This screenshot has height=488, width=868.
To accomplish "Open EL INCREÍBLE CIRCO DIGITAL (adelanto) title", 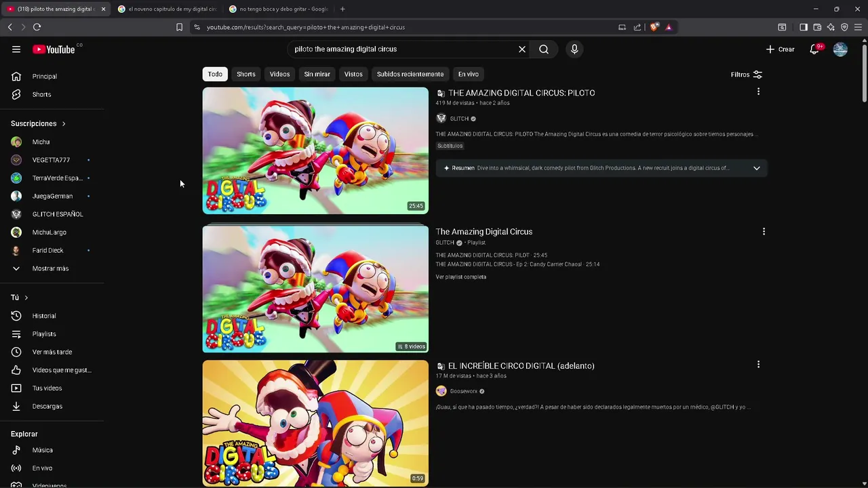I will click(x=521, y=366).
